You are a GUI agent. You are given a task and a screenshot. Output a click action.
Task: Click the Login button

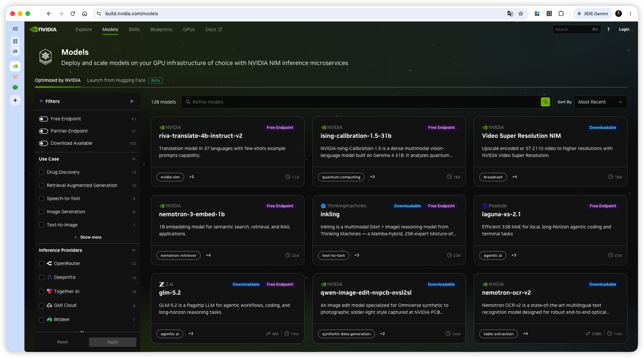[624, 29]
